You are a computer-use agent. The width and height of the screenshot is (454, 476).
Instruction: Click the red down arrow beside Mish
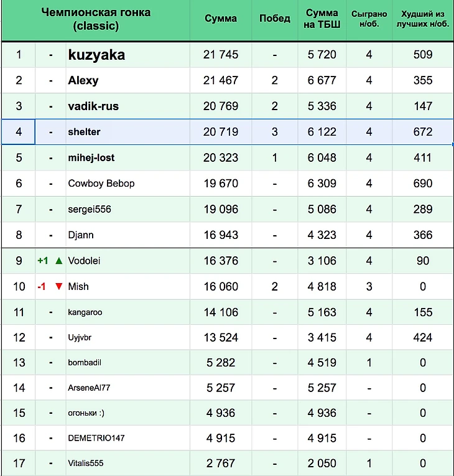tap(59, 287)
